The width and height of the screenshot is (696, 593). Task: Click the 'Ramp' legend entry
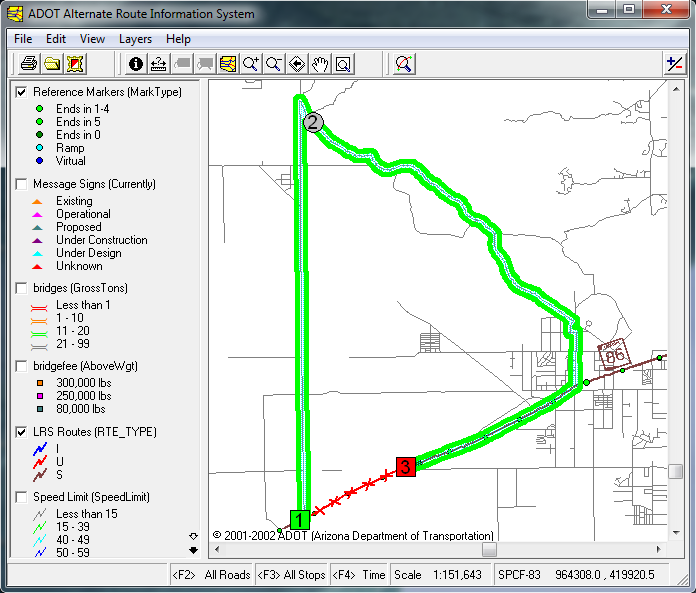click(70, 148)
